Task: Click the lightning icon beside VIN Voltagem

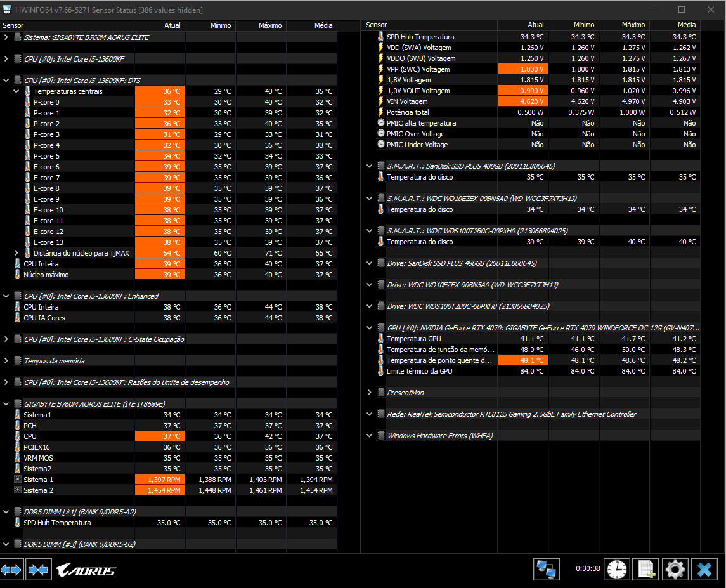Action: pyautogui.click(x=380, y=101)
